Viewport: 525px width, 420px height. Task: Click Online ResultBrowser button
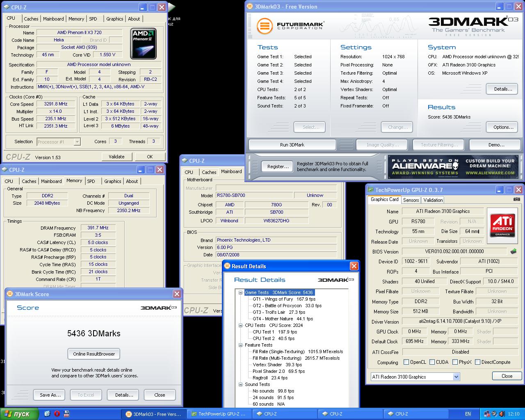click(x=94, y=354)
